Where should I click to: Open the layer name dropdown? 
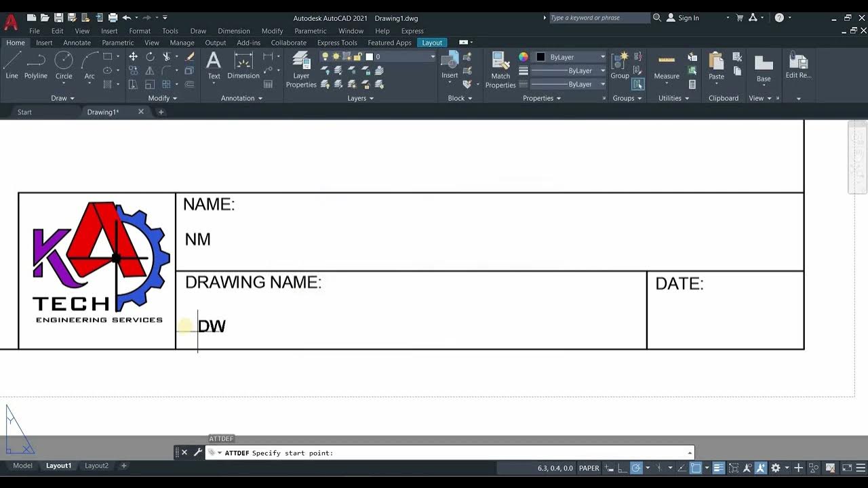pos(433,57)
